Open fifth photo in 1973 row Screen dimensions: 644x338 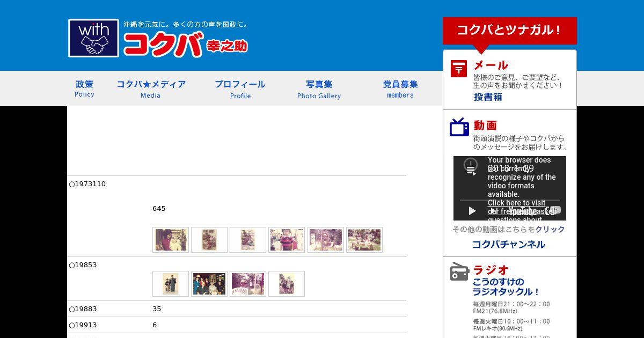pos(326,240)
